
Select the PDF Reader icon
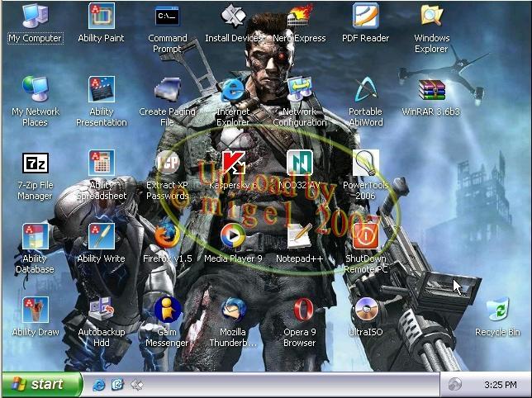[365, 17]
